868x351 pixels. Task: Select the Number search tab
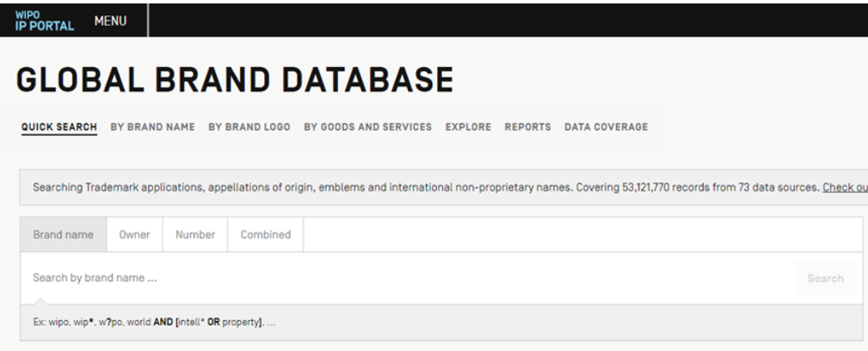194,234
